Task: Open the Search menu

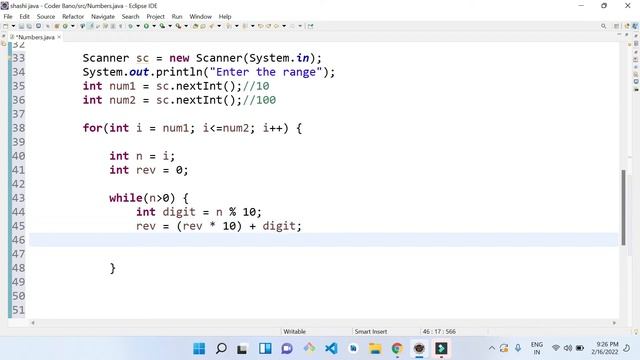Action: coord(130,16)
